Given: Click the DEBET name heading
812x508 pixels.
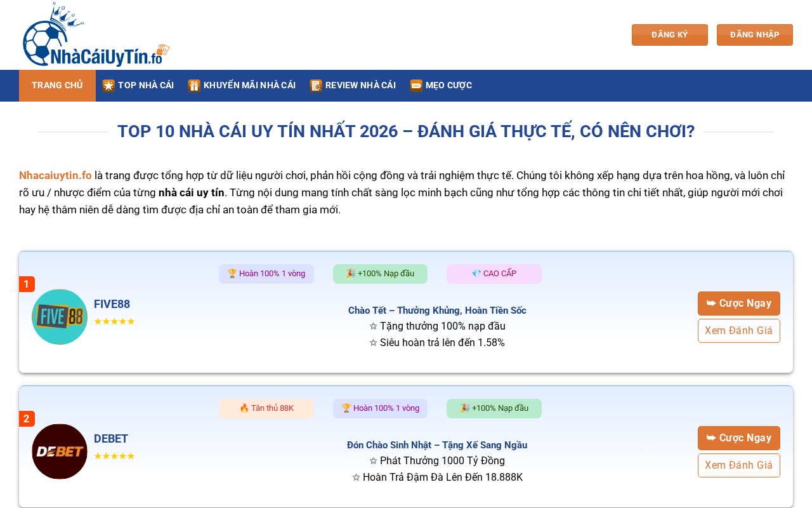Looking at the screenshot, I should (x=111, y=439).
